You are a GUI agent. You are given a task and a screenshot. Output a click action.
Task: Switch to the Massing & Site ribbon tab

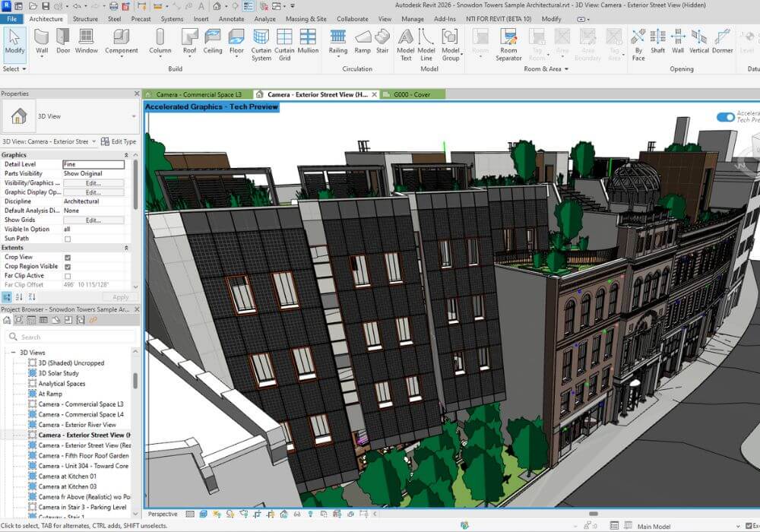306,19
